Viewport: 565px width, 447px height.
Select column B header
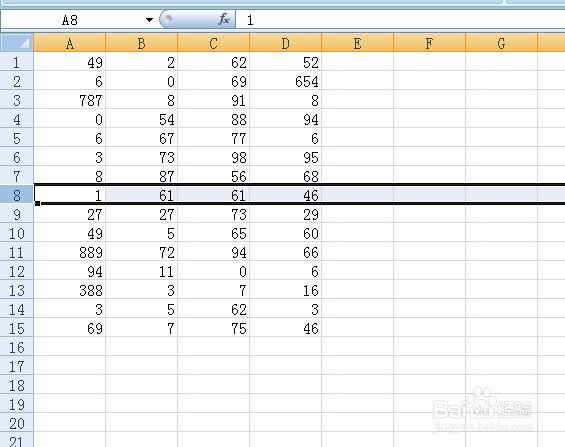tap(142, 43)
